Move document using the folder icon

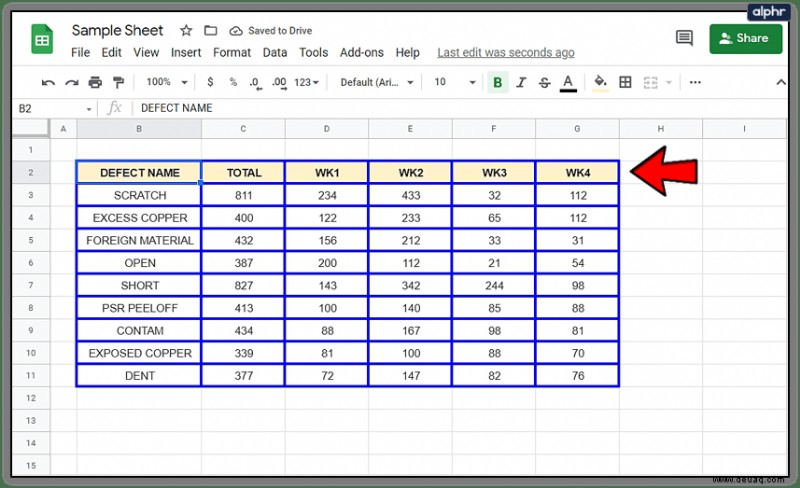point(210,31)
